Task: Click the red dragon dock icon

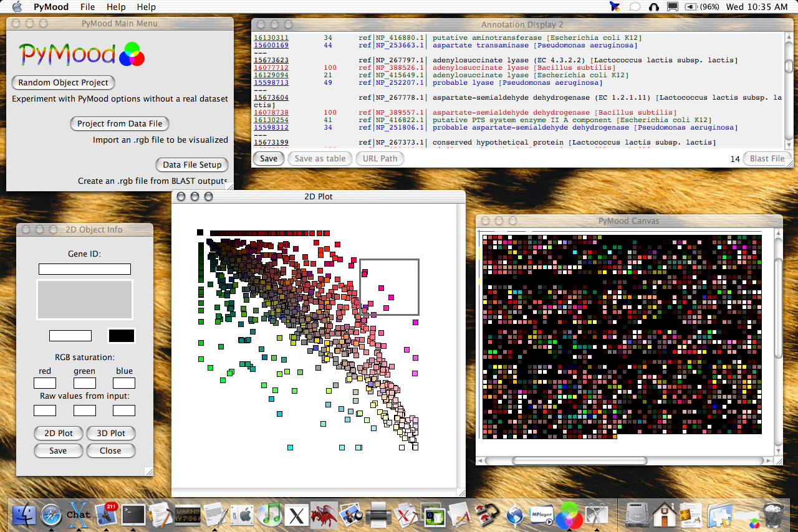Action: pyautogui.click(x=324, y=515)
